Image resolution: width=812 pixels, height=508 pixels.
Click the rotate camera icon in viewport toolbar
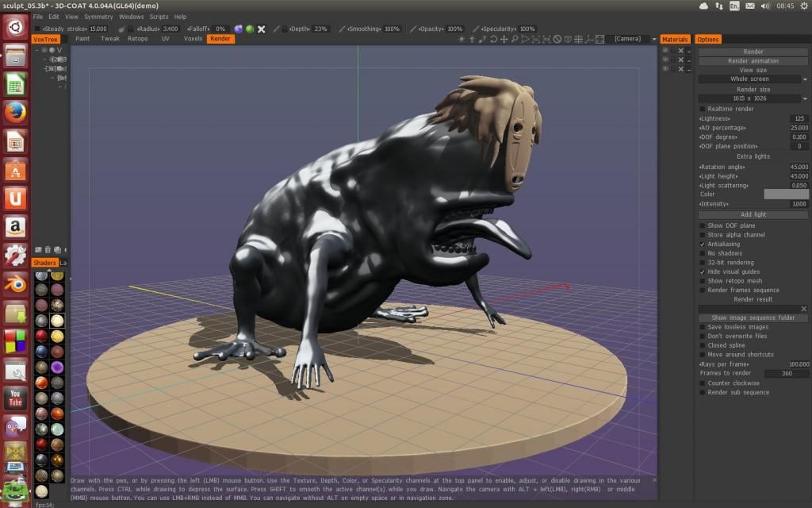[x=493, y=39]
